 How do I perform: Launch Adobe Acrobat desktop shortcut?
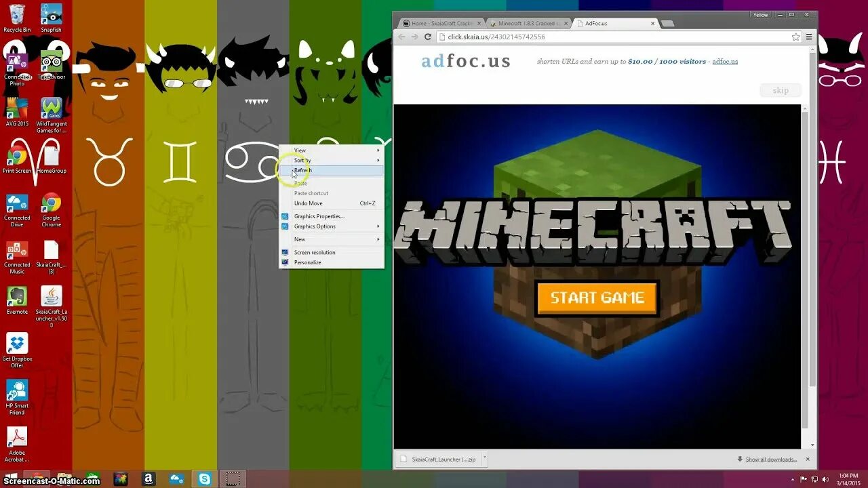(17, 445)
